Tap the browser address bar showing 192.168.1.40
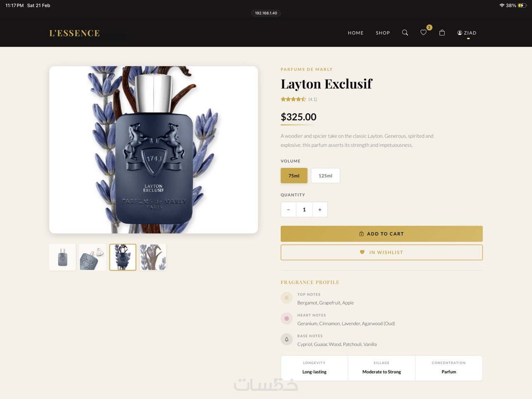The height and width of the screenshot is (399, 532). click(x=266, y=13)
